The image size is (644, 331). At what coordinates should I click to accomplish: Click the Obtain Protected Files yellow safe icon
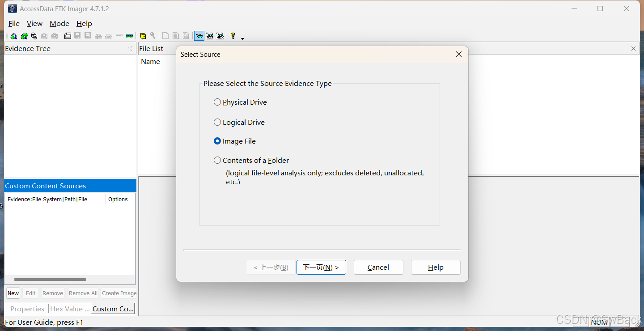pyautogui.click(x=143, y=36)
